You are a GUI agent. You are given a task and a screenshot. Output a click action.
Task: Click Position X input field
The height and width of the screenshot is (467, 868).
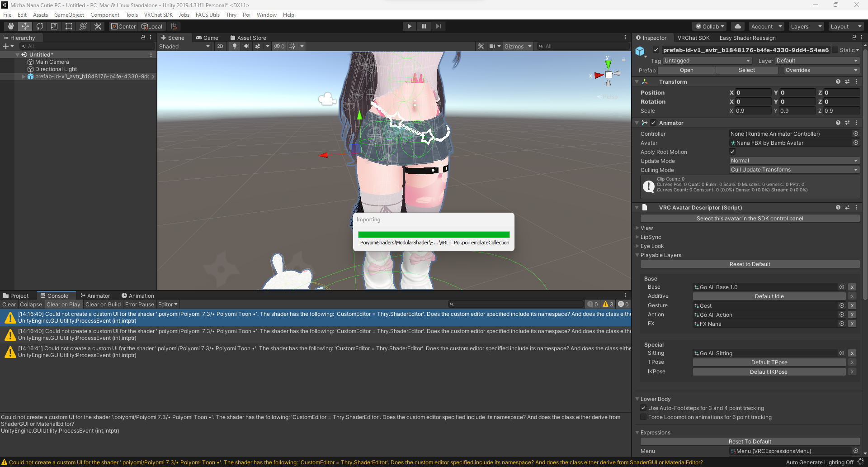click(753, 92)
